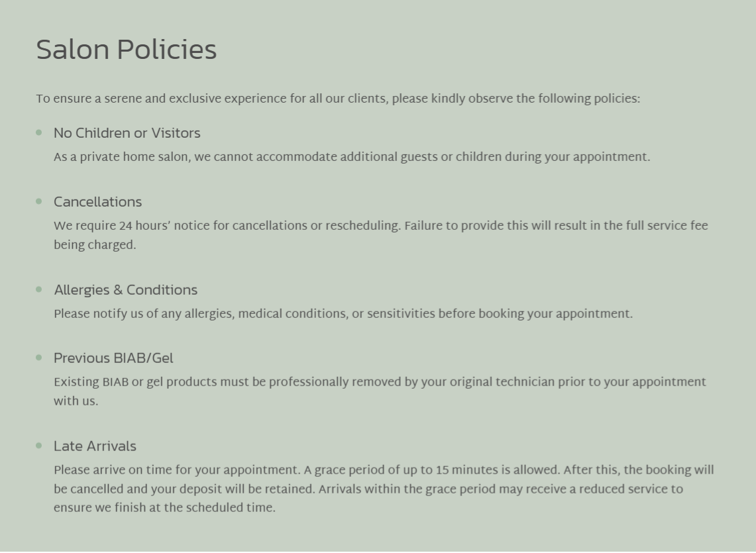Select the Late Arrivals heading
This screenshot has height=553, width=756.
coord(95,446)
